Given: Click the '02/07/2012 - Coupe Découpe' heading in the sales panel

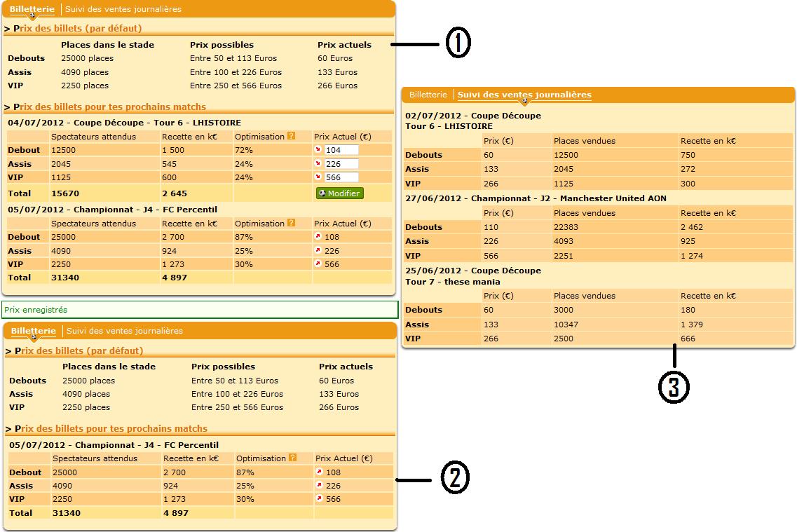Looking at the screenshot, I should (x=473, y=116).
